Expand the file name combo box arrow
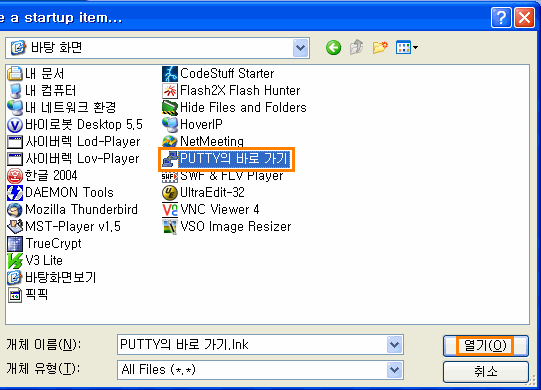The image size is (541, 390). [394, 344]
